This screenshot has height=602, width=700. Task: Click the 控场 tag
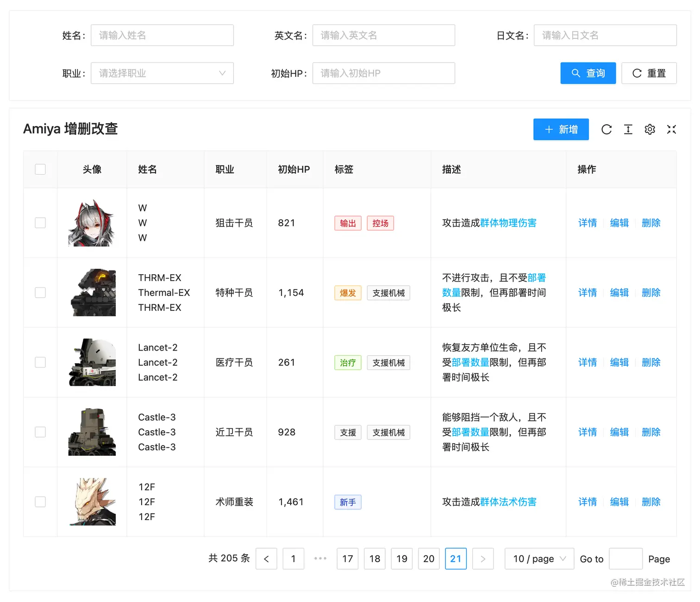click(x=381, y=223)
